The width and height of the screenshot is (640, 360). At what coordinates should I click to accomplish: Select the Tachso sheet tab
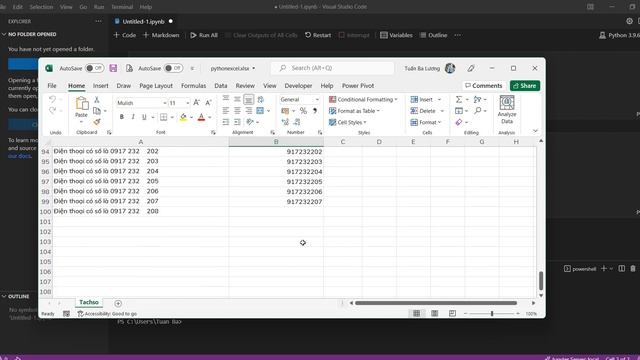(x=89, y=302)
